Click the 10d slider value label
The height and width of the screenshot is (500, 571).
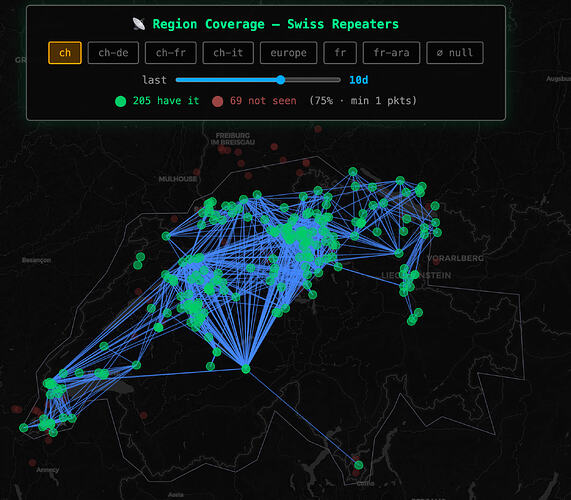[359, 80]
